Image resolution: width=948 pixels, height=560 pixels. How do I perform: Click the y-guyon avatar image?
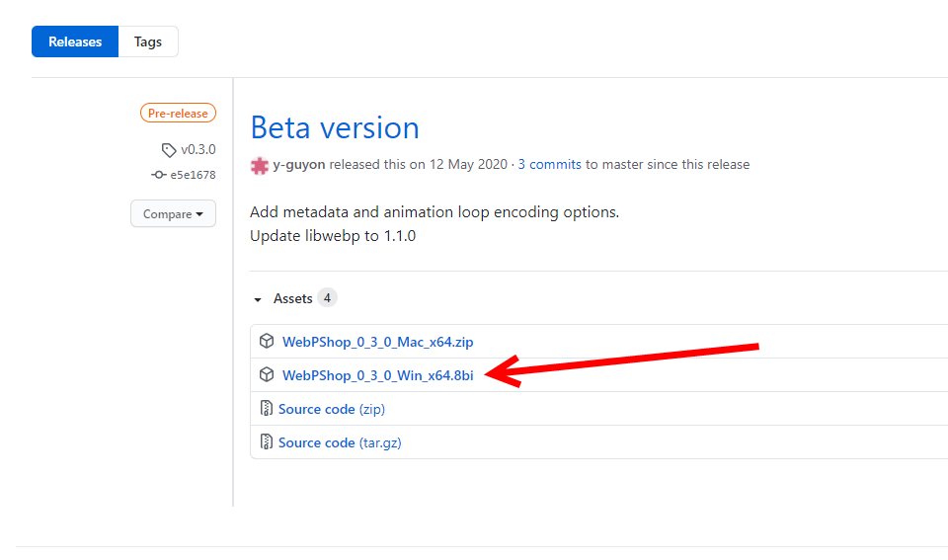click(x=260, y=166)
